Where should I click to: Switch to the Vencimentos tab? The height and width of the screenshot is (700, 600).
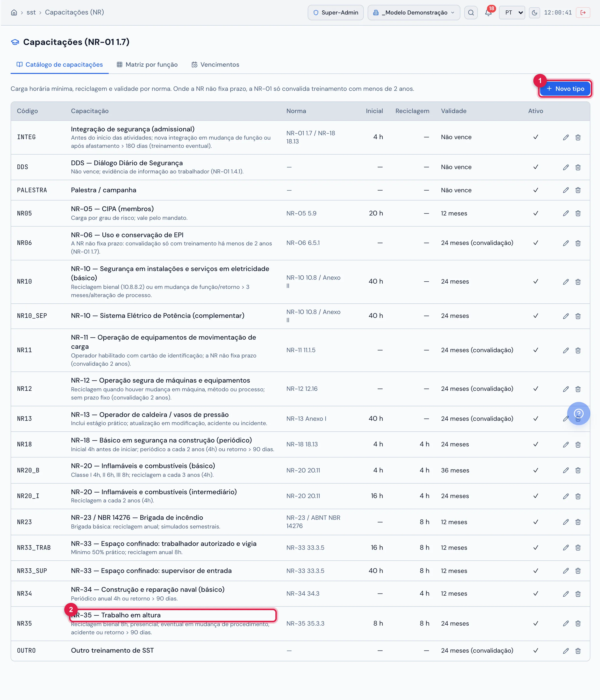215,64
